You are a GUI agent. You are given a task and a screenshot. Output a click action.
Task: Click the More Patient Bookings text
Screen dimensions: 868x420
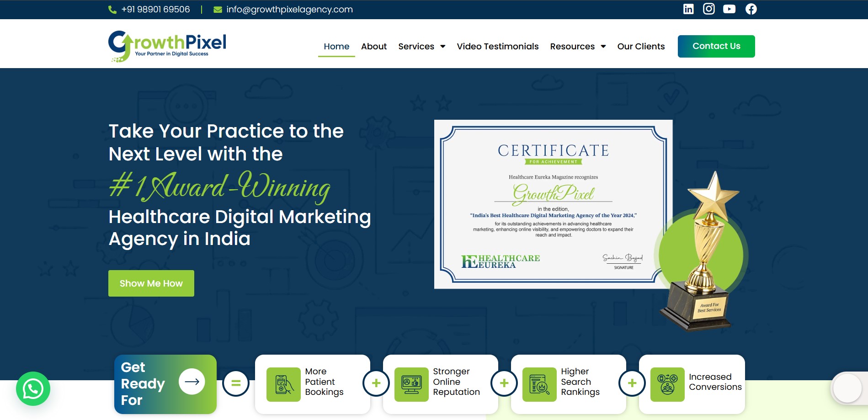pyautogui.click(x=324, y=382)
